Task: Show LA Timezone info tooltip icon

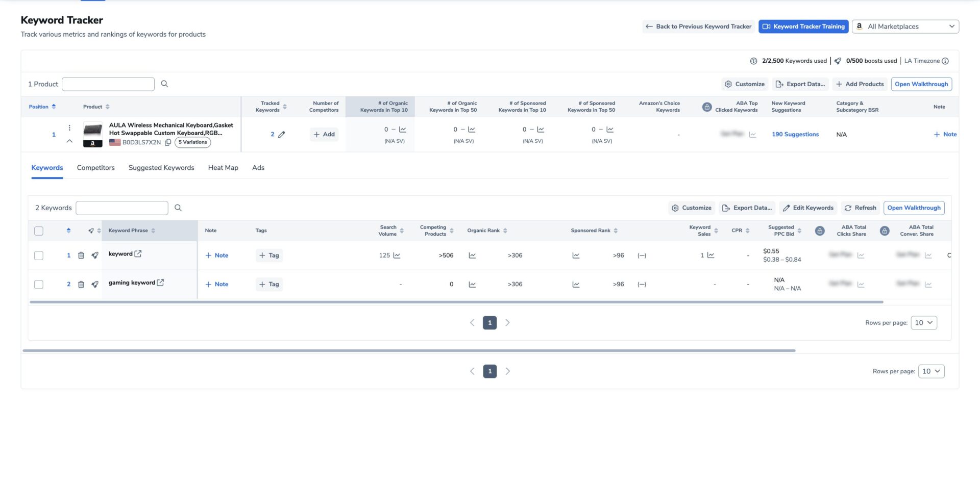Action: (945, 61)
